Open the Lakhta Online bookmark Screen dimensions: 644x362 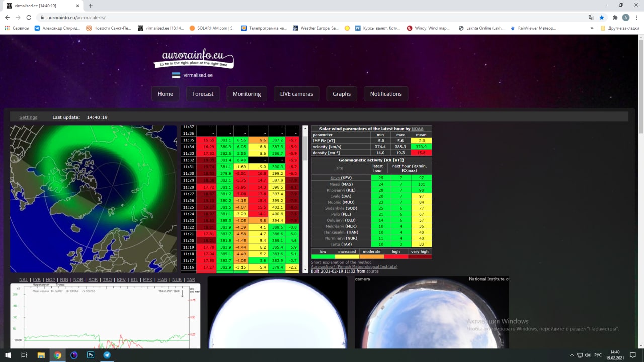(481, 28)
